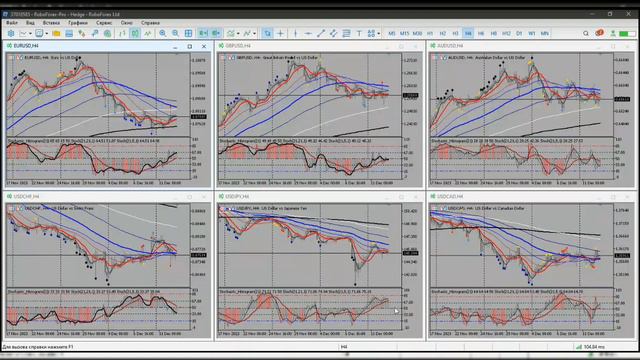Expand the templates dropdown arrow
The height and width of the screenshot is (360, 640).
coord(254,33)
